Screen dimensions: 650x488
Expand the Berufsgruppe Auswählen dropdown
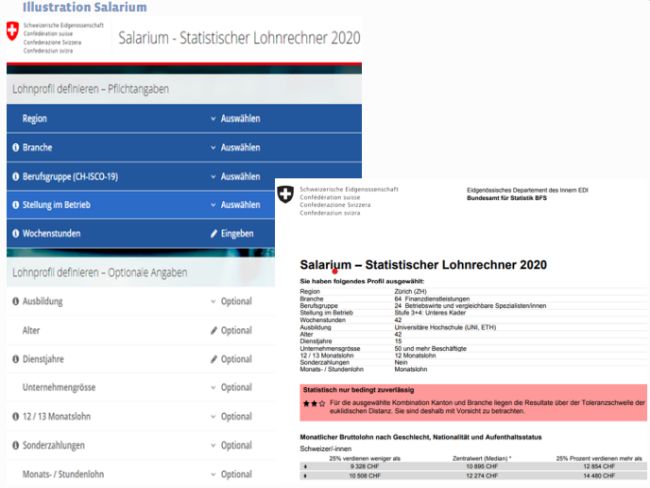click(235, 176)
